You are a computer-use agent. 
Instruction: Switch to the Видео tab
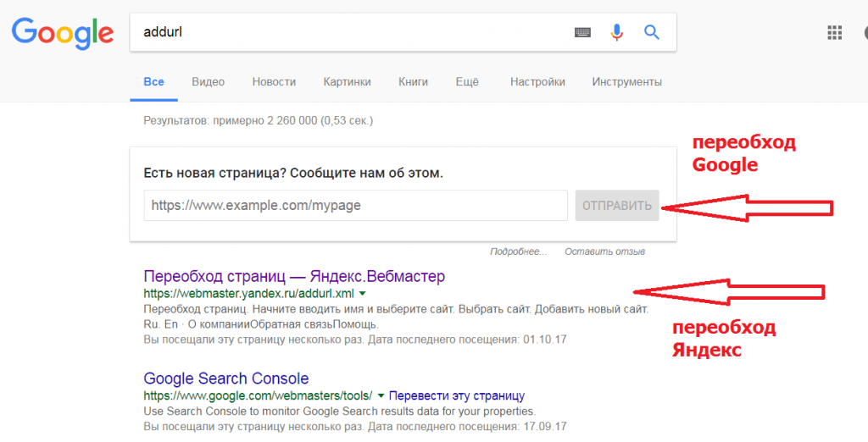click(209, 82)
